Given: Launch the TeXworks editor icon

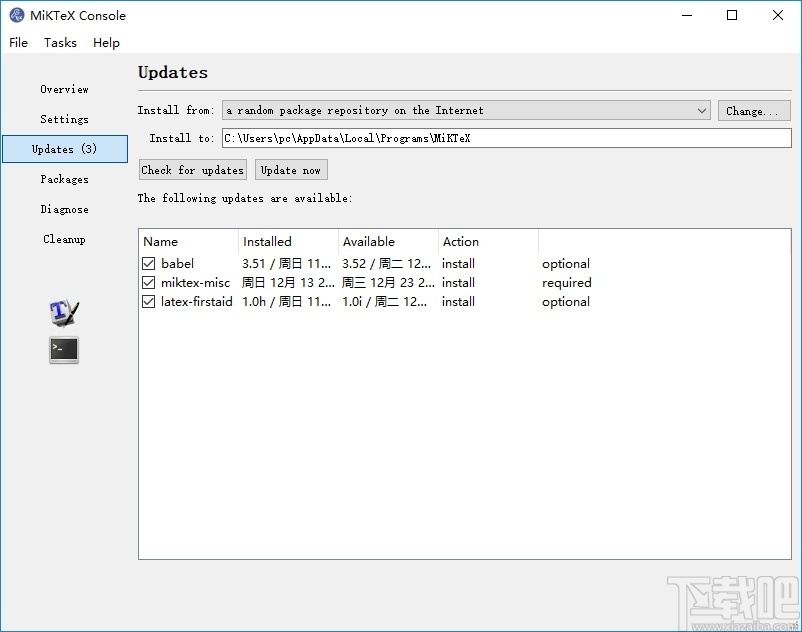Looking at the screenshot, I should click(x=64, y=312).
